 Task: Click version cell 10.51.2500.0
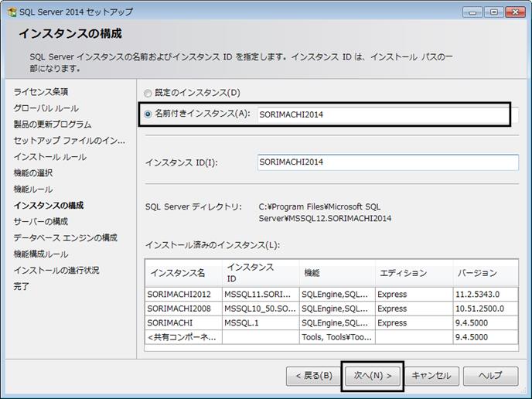point(486,309)
